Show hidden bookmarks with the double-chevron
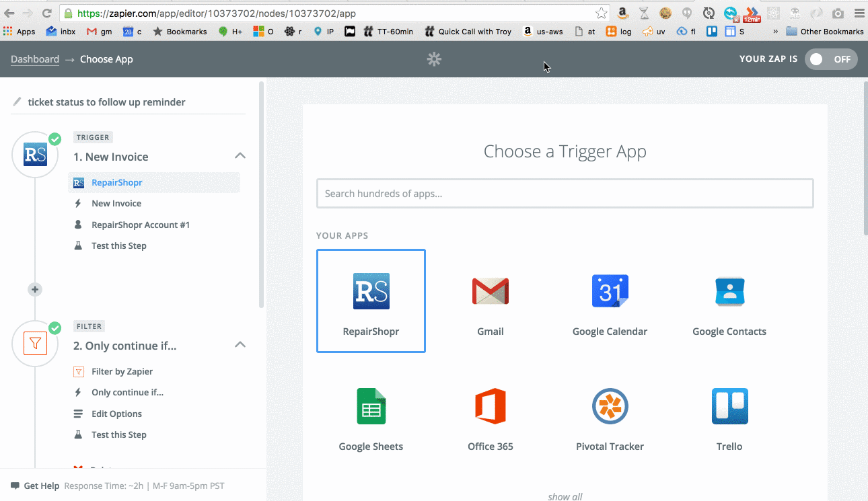Screen dimensions: 868x501 (x=775, y=31)
